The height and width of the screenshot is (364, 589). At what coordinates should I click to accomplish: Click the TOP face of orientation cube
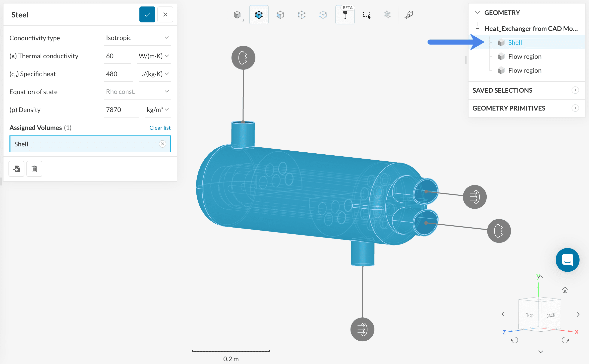pos(530,315)
